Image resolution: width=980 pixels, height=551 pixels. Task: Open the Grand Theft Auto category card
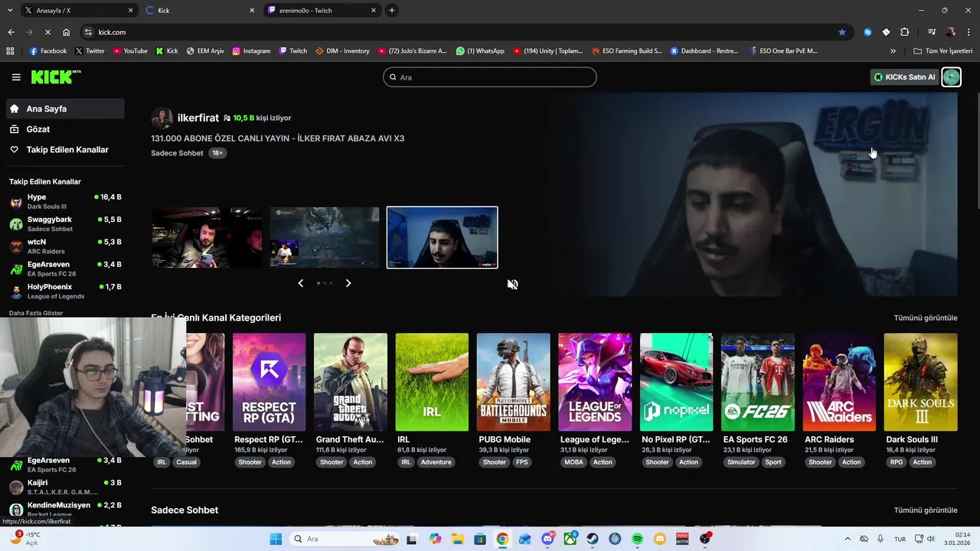tap(351, 382)
